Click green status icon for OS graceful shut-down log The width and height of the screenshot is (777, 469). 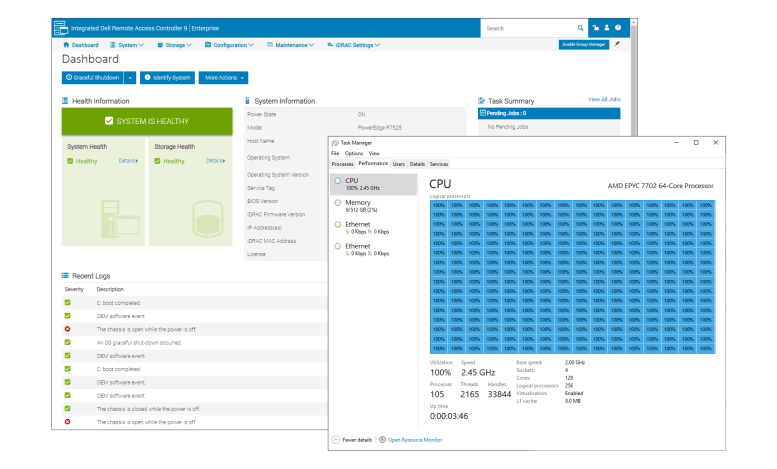click(x=67, y=342)
